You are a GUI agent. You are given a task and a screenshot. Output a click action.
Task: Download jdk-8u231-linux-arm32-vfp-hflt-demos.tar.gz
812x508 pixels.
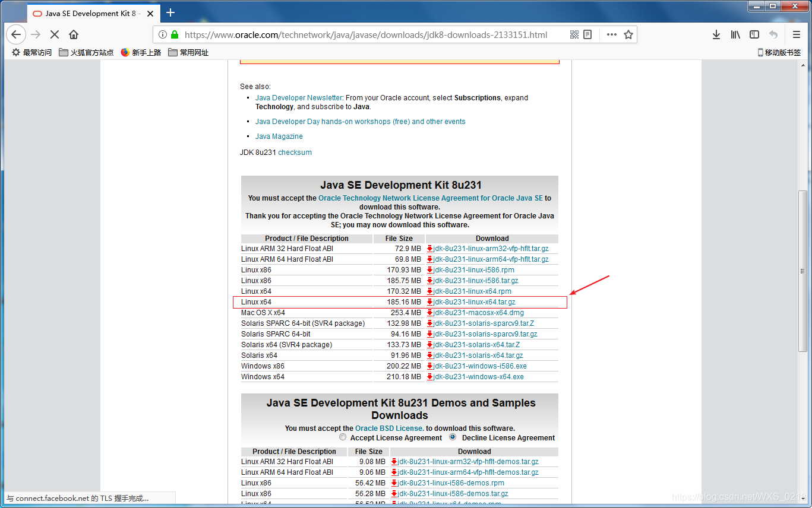(468, 462)
